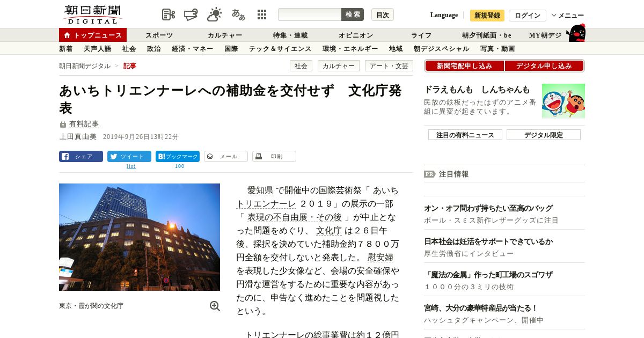This screenshot has height=338, width=644.
Task: Open the grid apps icon
Action: click(x=262, y=14)
